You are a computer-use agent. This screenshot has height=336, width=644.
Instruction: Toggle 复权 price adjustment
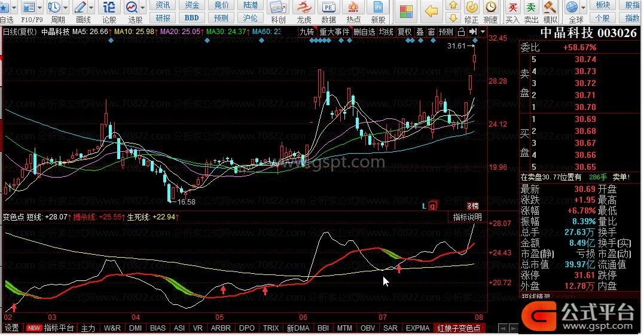405,32
